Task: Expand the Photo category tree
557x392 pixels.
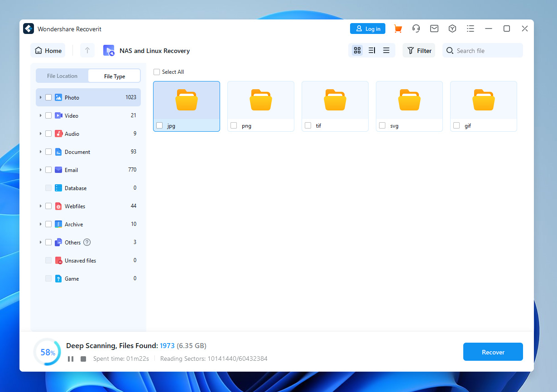Action: click(x=40, y=97)
